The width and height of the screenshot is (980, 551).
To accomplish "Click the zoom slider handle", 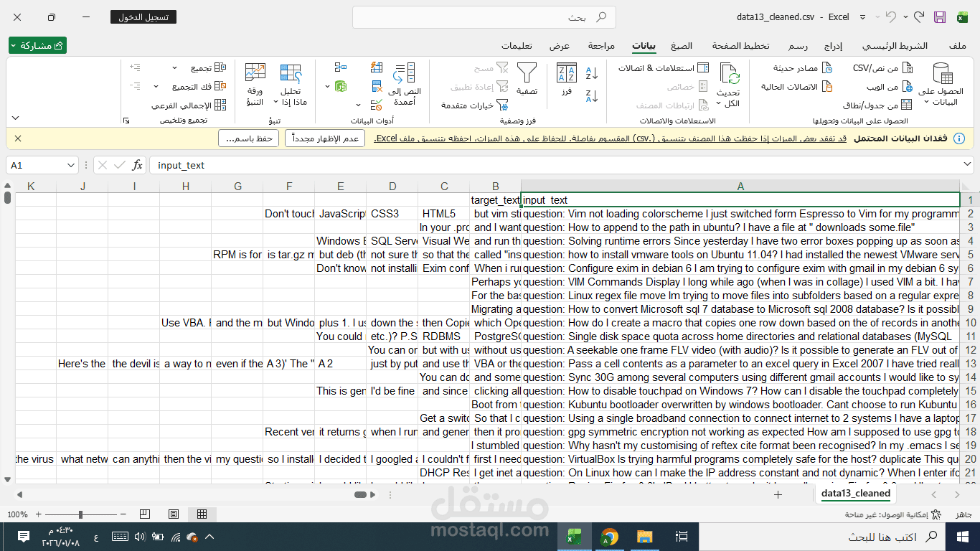I will (x=80, y=514).
